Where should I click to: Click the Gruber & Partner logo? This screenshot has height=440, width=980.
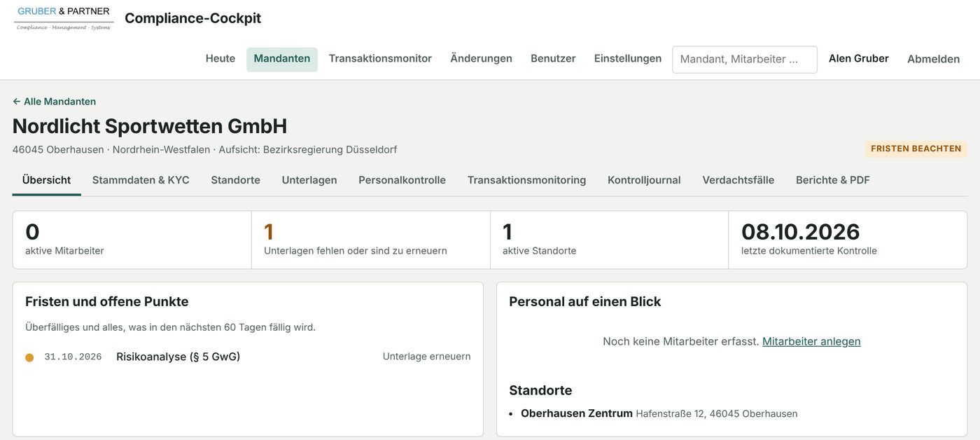coord(64,18)
